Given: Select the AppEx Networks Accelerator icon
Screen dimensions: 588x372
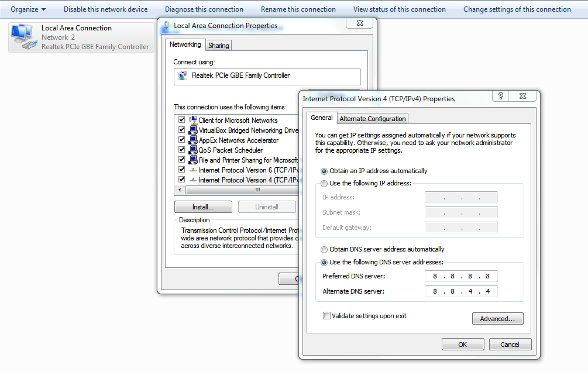Looking at the screenshot, I should click(x=193, y=140).
